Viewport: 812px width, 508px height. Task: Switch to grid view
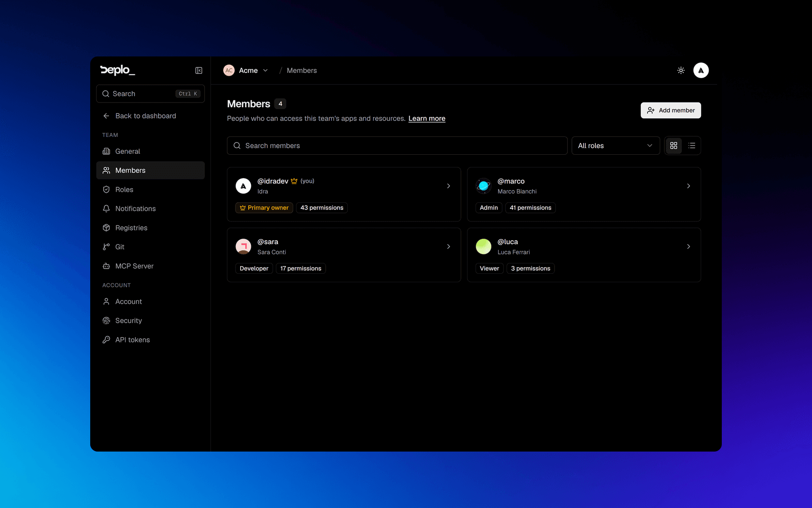pyautogui.click(x=674, y=146)
